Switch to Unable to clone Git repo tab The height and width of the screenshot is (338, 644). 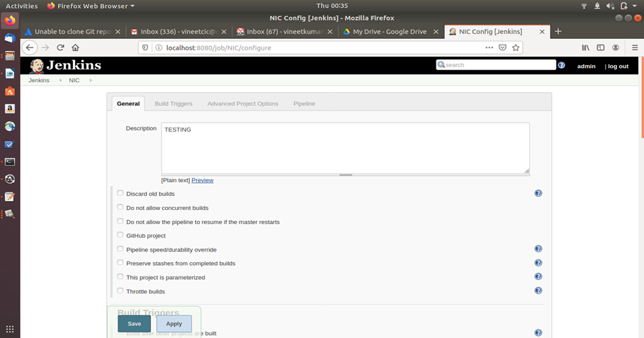tap(72, 32)
